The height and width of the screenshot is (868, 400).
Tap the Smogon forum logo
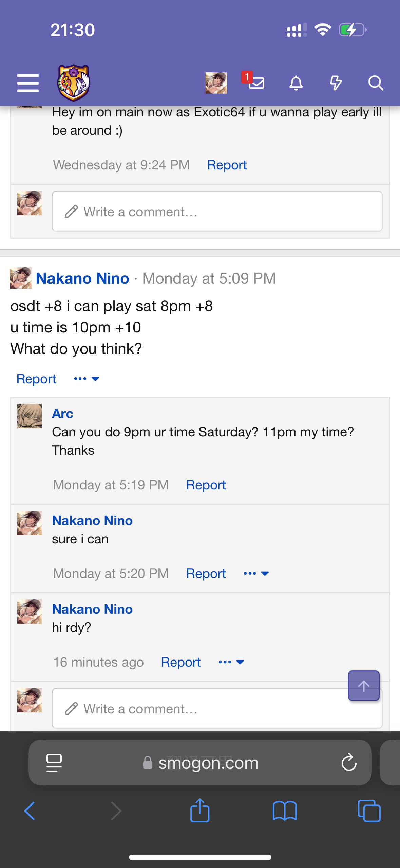tap(73, 83)
